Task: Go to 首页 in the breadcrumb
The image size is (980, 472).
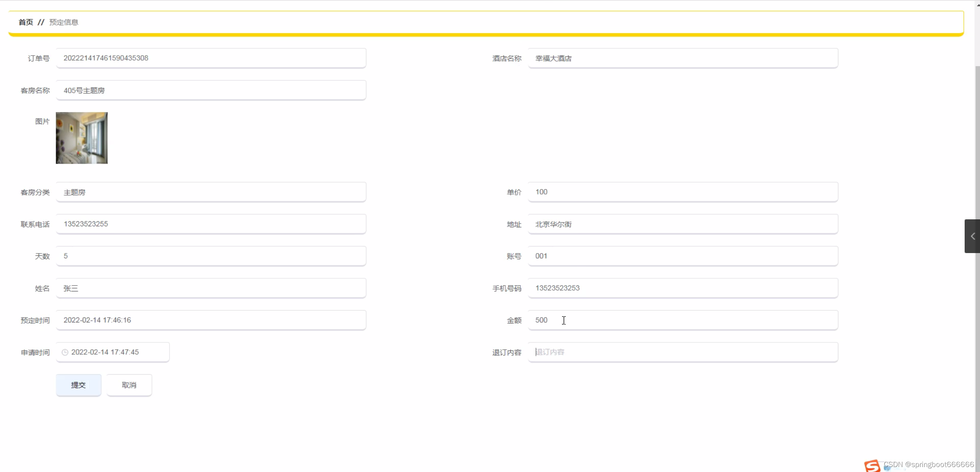Action: [26, 22]
